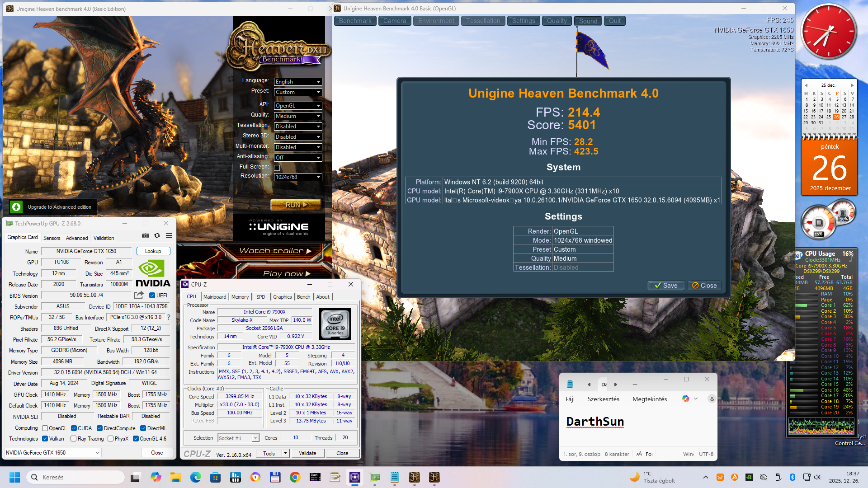Click the BIOS export share icon
Viewport: 868px width, 488px height.
(139, 295)
